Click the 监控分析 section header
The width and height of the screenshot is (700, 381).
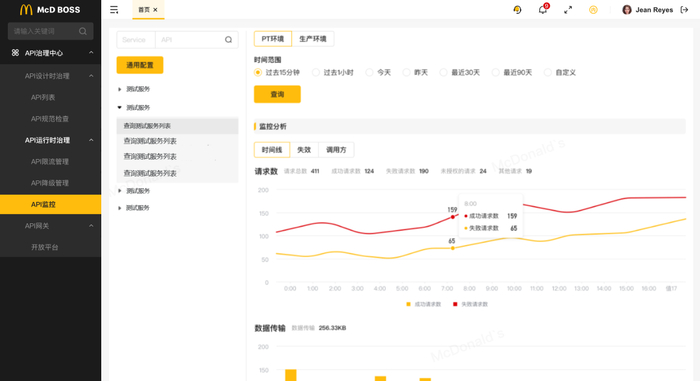click(x=470, y=126)
